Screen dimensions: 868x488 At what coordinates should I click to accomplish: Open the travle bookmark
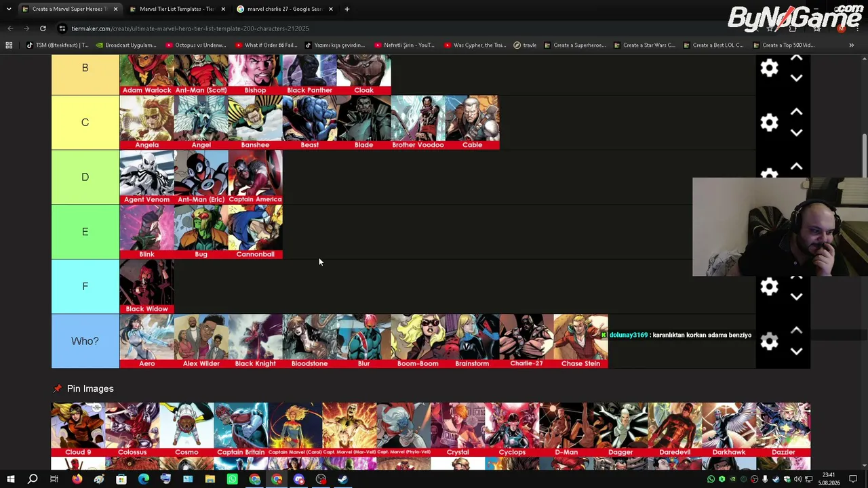point(525,45)
